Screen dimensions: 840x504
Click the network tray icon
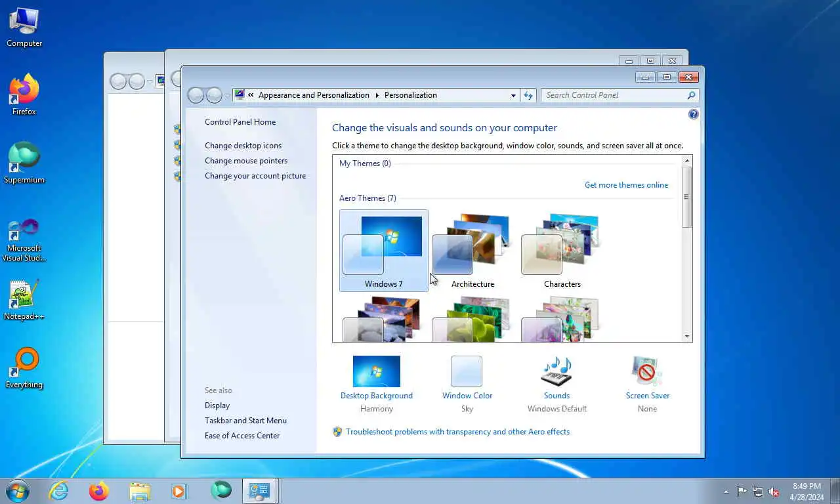pos(758,492)
